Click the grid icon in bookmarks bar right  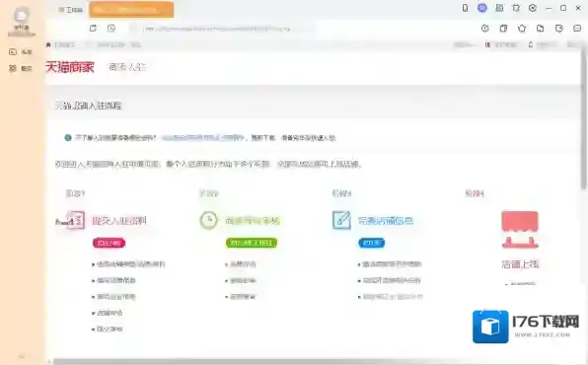pyautogui.click(x=487, y=44)
